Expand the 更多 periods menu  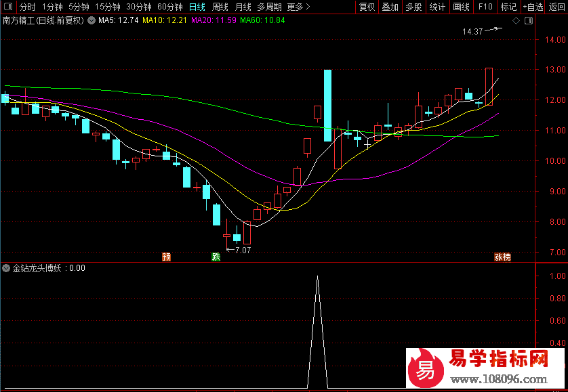click(x=298, y=7)
